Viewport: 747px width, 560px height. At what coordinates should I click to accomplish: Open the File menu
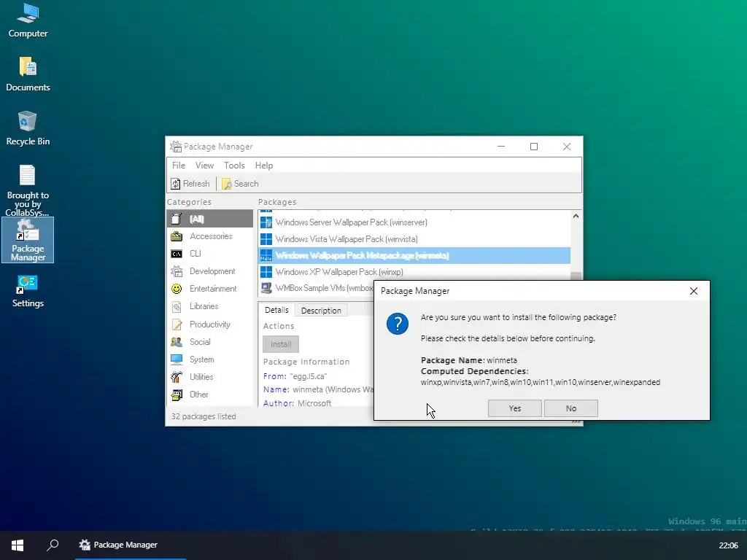coord(179,166)
